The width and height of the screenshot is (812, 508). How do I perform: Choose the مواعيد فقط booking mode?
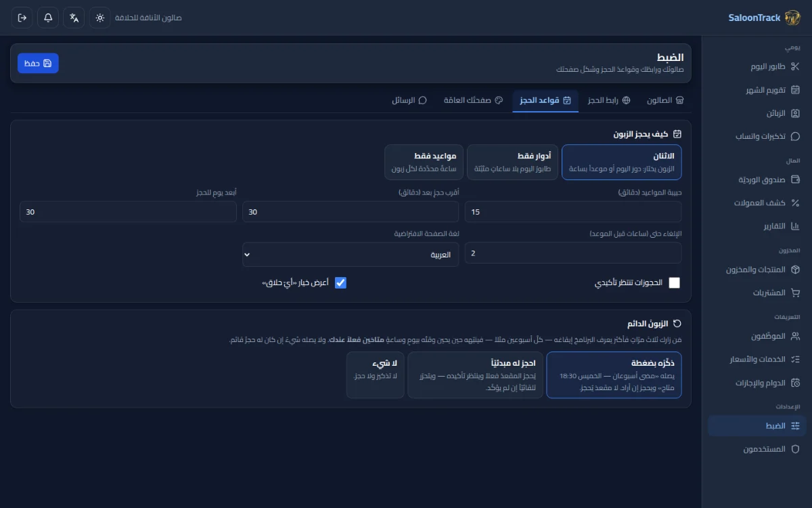424,162
